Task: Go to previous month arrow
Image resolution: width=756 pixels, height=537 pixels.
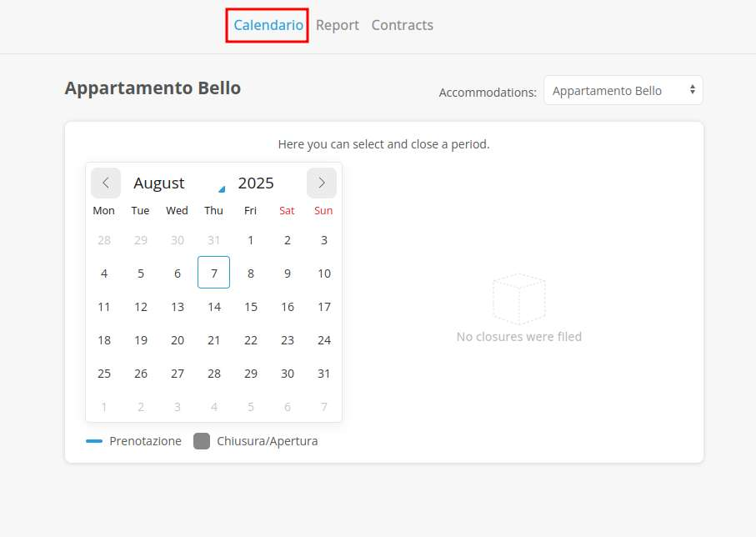Action: pos(106,183)
